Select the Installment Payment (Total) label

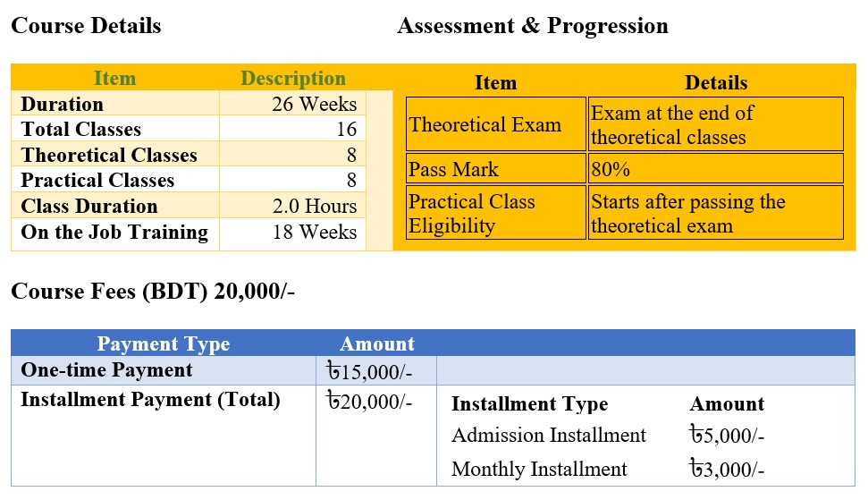click(150, 400)
